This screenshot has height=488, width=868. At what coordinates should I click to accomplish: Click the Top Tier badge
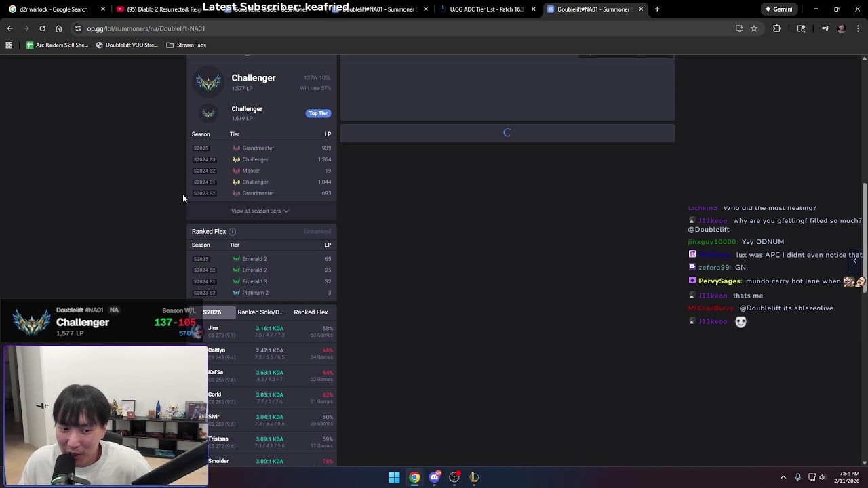pyautogui.click(x=318, y=113)
